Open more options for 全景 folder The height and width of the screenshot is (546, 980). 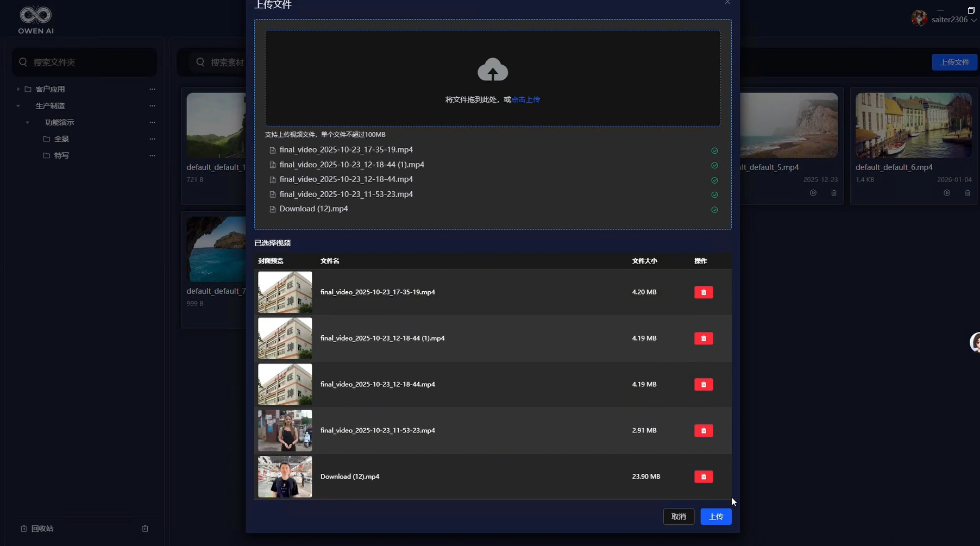(x=152, y=139)
